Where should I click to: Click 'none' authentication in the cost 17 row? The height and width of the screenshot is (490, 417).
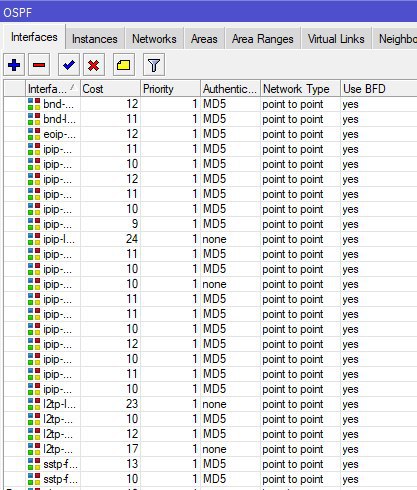point(214,449)
